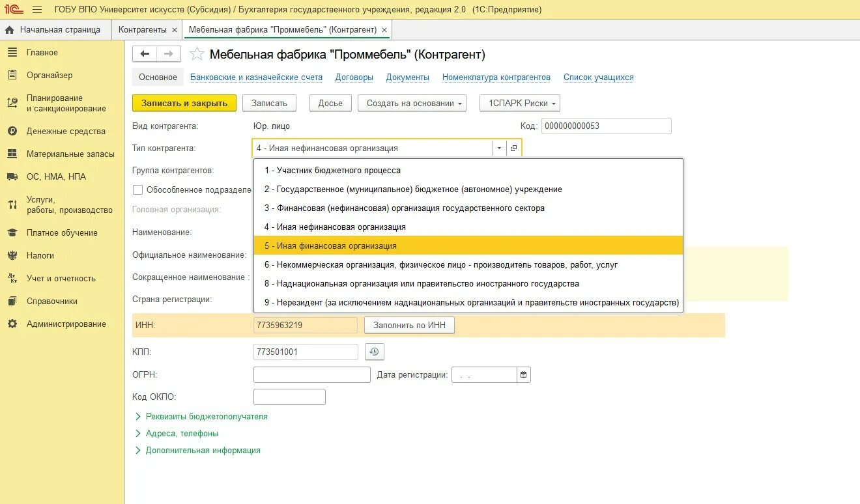Click the Досье button
The image size is (860, 504).
(330, 103)
